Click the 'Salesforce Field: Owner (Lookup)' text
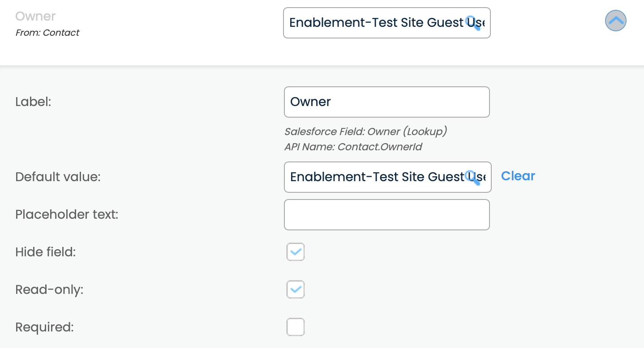 click(x=365, y=132)
